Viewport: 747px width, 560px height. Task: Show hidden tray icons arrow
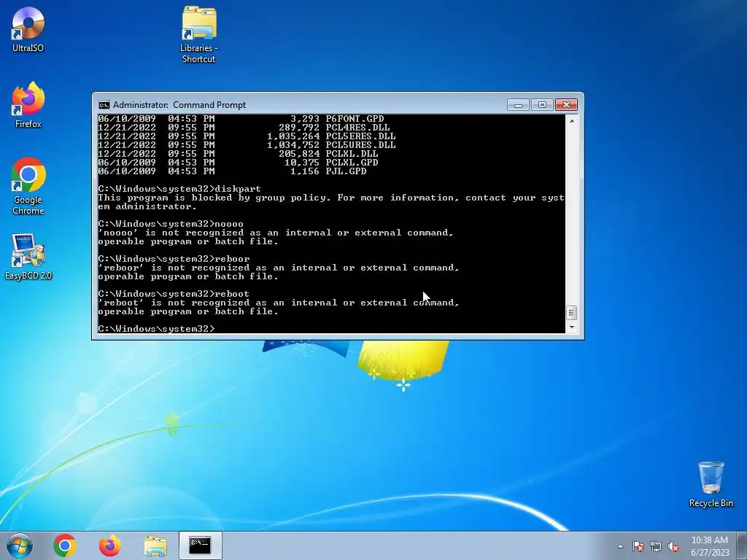[620, 546]
